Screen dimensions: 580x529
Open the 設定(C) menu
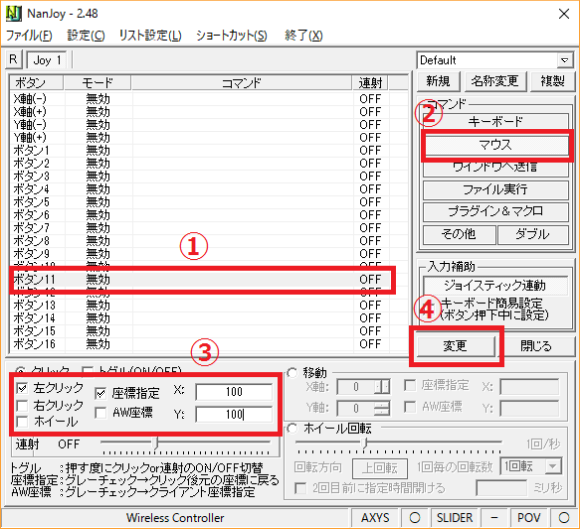(86, 36)
